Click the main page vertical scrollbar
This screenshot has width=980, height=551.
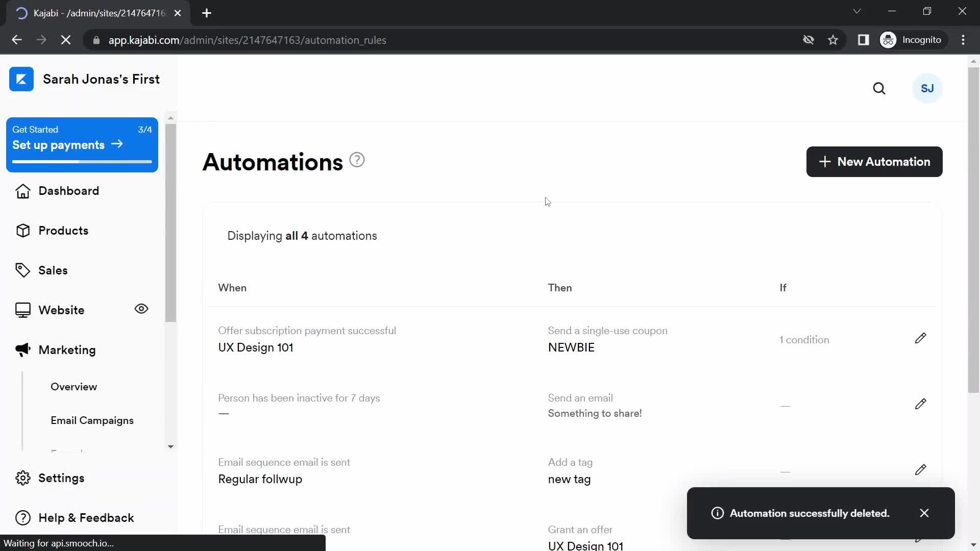click(x=973, y=230)
